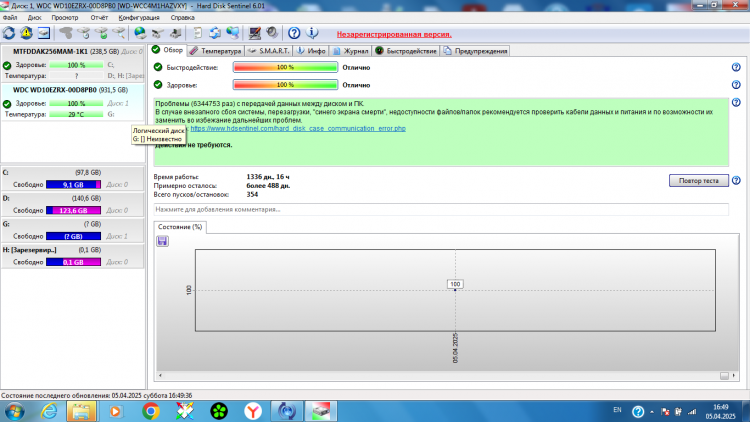Open the Файл menu
This screenshot has height=422, width=750.
tap(10, 18)
